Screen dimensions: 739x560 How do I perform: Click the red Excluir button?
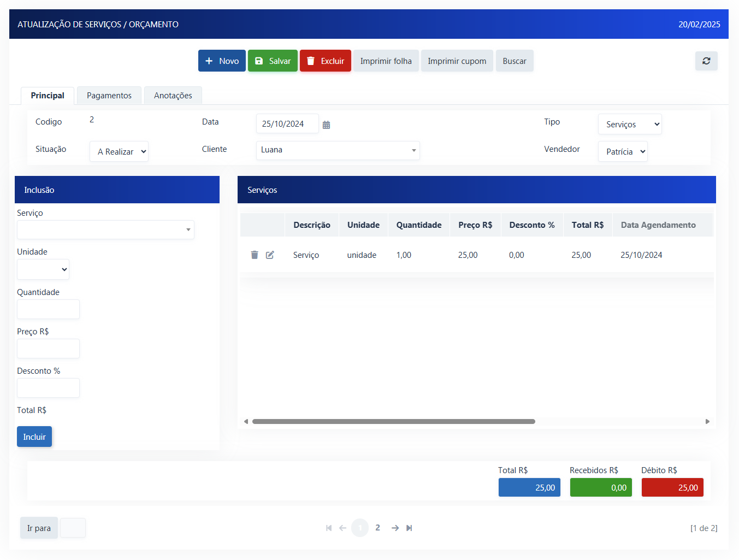coord(326,61)
